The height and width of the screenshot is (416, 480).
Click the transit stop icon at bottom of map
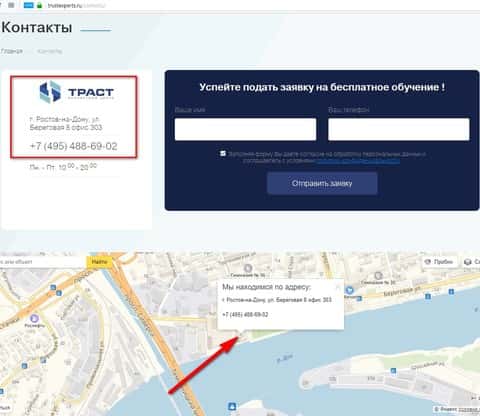pos(232,407)
